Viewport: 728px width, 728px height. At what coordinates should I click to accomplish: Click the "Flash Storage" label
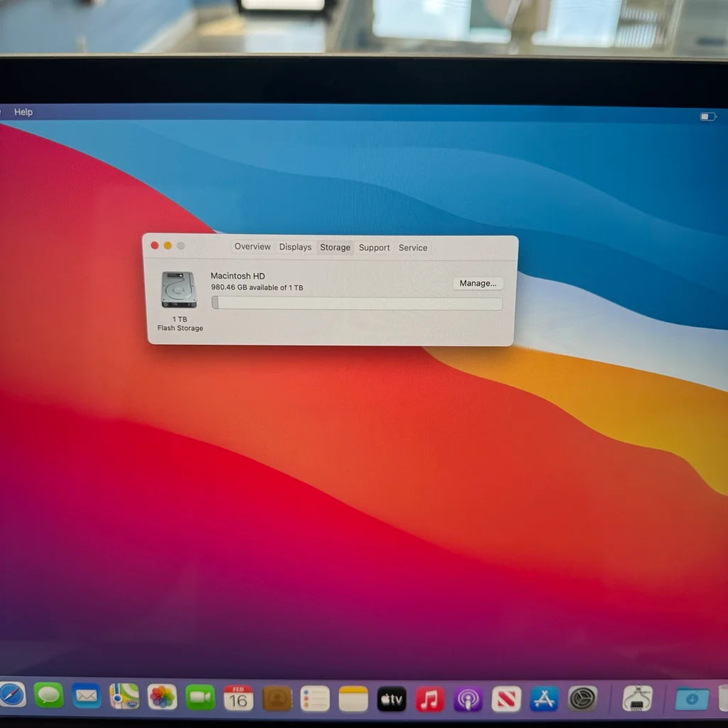(180, 328)
